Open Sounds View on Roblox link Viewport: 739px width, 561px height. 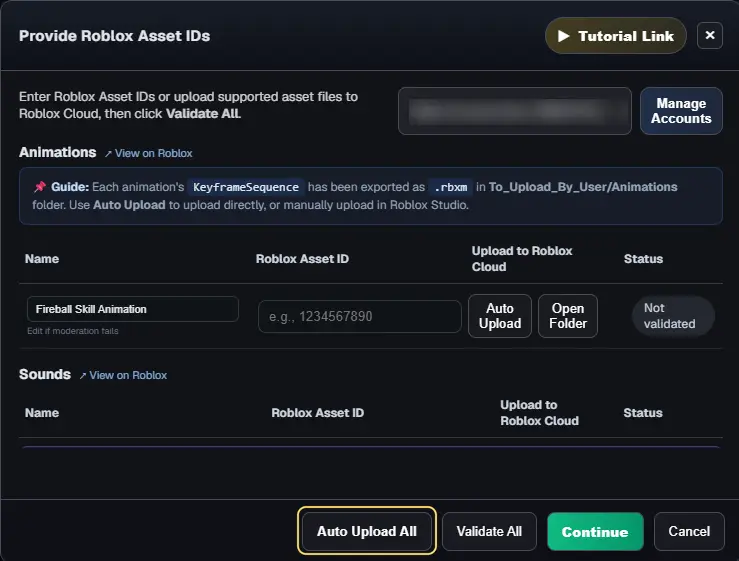tap(123, 375)
